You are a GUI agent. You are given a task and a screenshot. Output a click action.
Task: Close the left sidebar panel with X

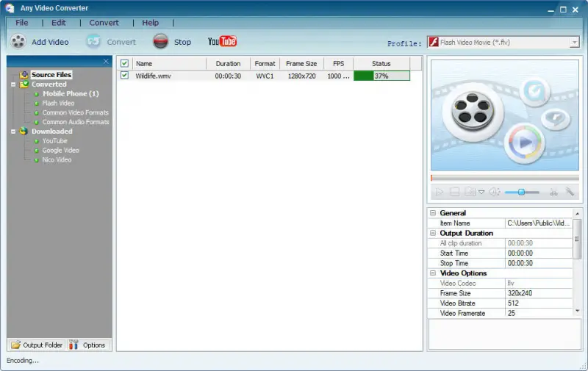pyautogui.click(x=106, y=62)
